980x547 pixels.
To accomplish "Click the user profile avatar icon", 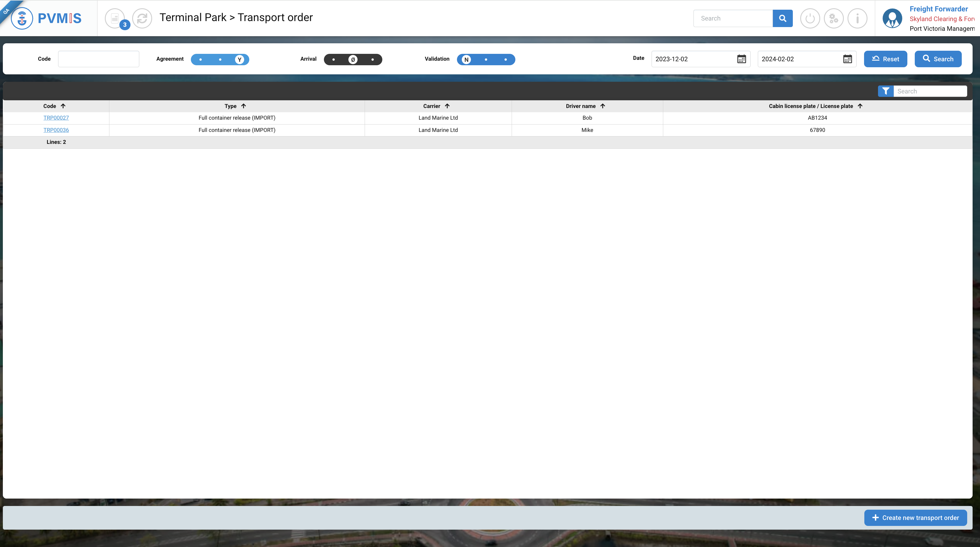I will click(892, 18).
